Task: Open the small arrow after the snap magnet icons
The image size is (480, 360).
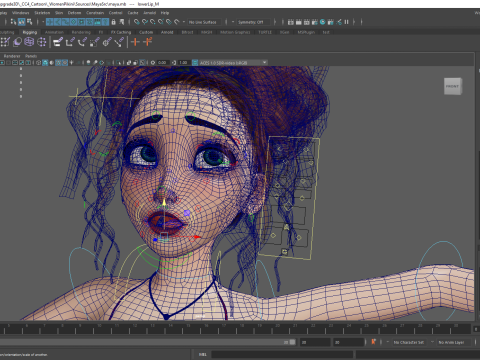Action: (184, 22)
